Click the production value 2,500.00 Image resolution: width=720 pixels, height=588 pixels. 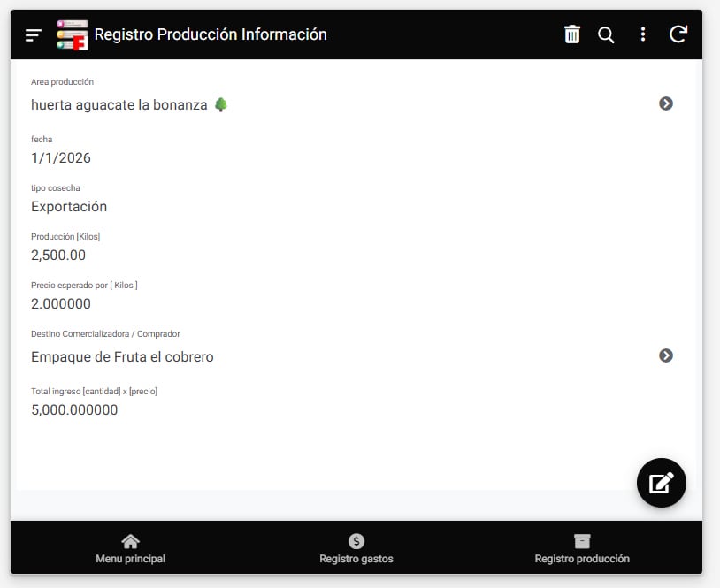point(58,256)
